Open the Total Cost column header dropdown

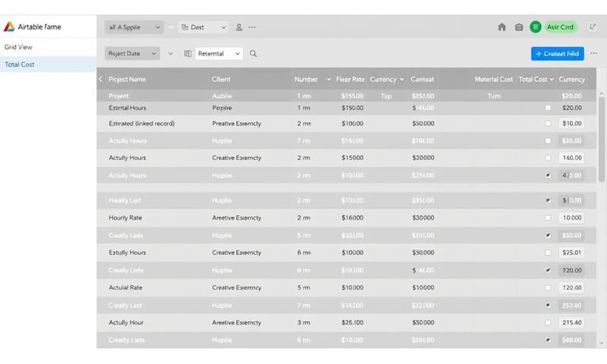551,79
